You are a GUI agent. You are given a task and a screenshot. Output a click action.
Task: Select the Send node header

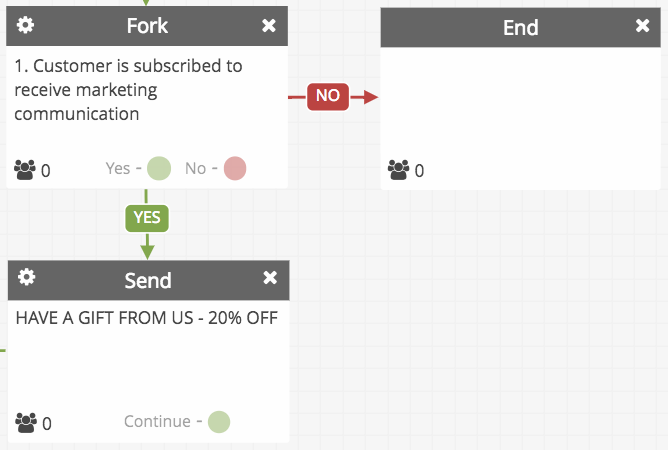[x=148, y=280]
